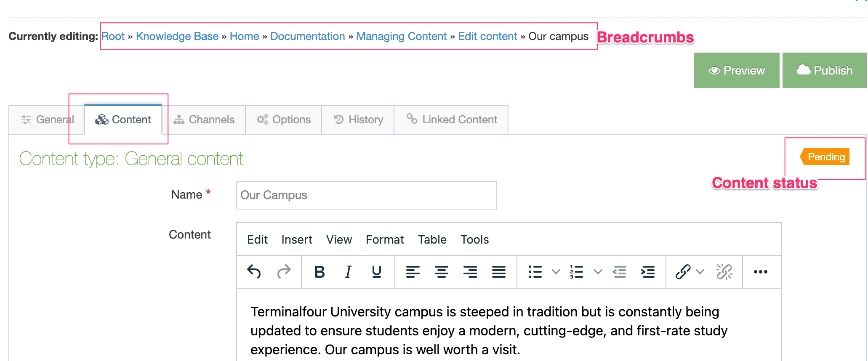Click the Publish button

coord(825,70)
